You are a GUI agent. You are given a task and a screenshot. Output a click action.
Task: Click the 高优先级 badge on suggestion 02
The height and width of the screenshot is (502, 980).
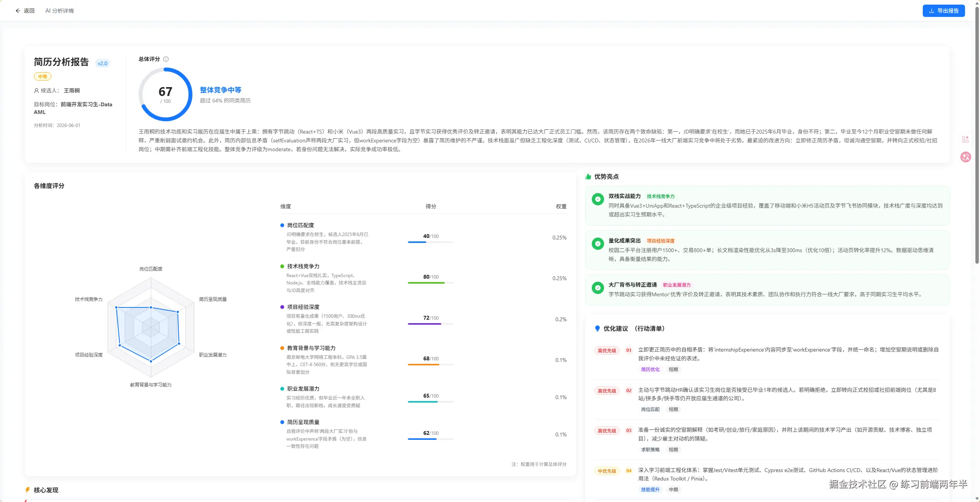pos(607,391)
